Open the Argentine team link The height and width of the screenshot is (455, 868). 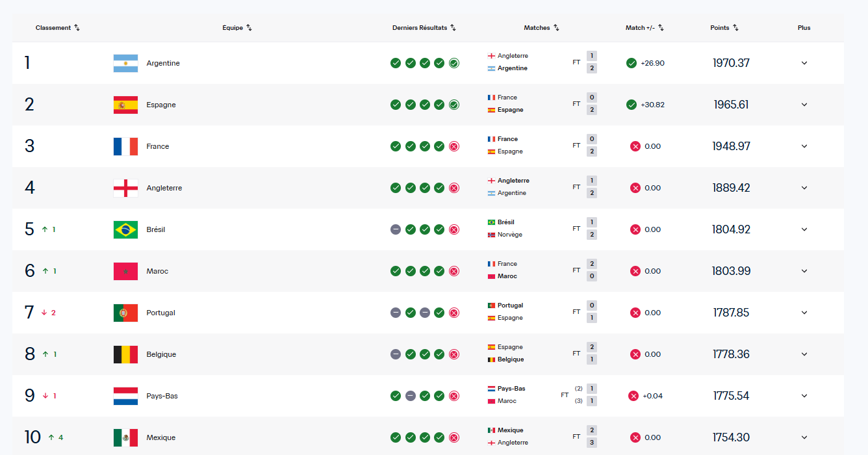point(163,63)
